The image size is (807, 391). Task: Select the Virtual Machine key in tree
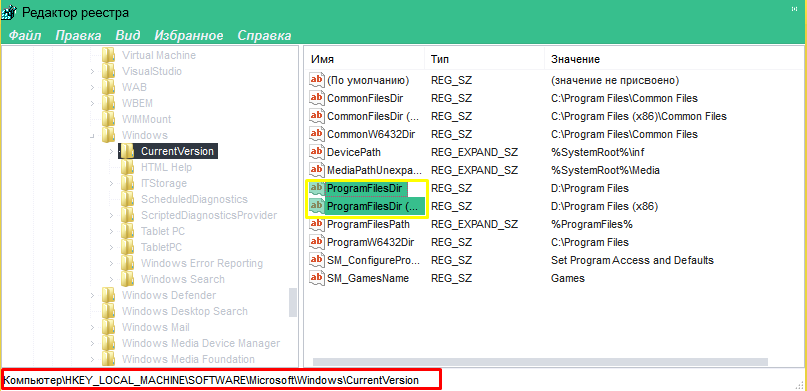[x=159, y=55]
